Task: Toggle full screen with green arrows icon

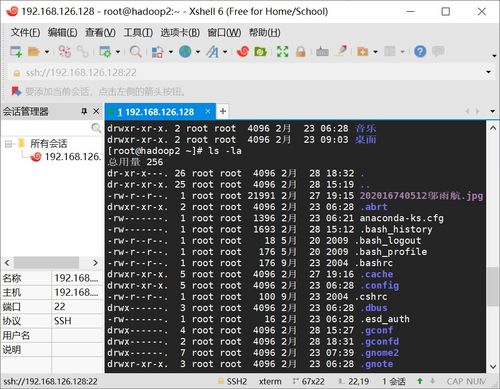Action: click(x=282, y=52)
